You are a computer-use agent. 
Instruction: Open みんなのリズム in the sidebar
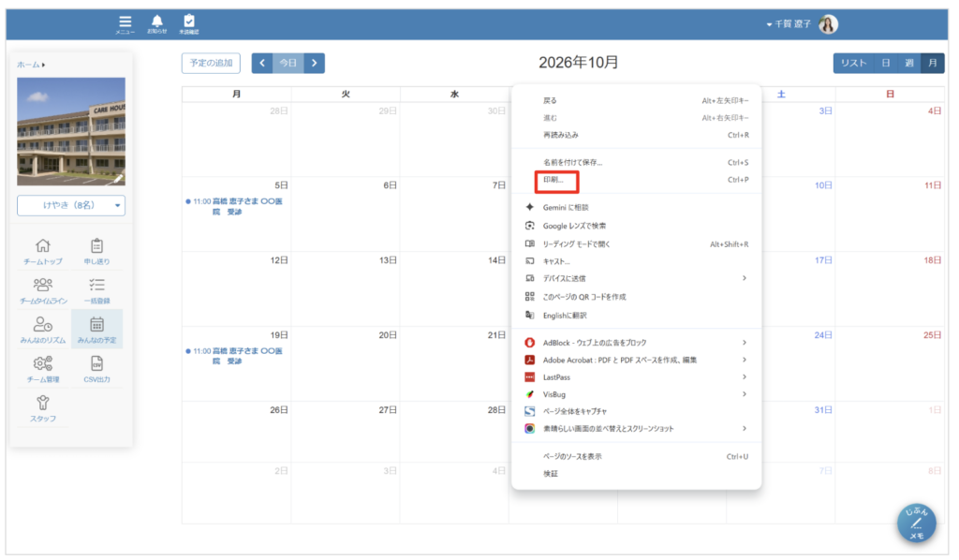[43, 331]
